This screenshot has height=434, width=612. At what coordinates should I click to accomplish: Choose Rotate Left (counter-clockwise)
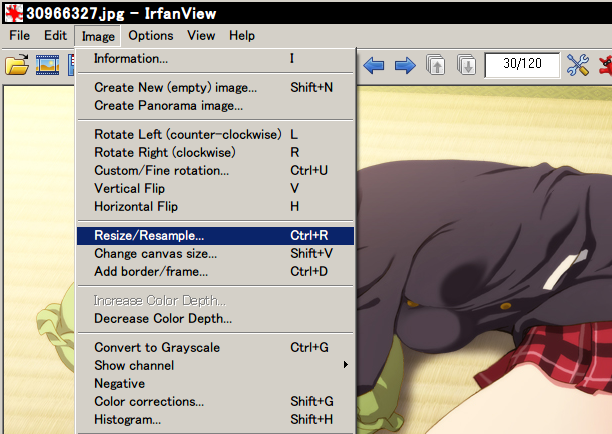click(x=215, y=134)
